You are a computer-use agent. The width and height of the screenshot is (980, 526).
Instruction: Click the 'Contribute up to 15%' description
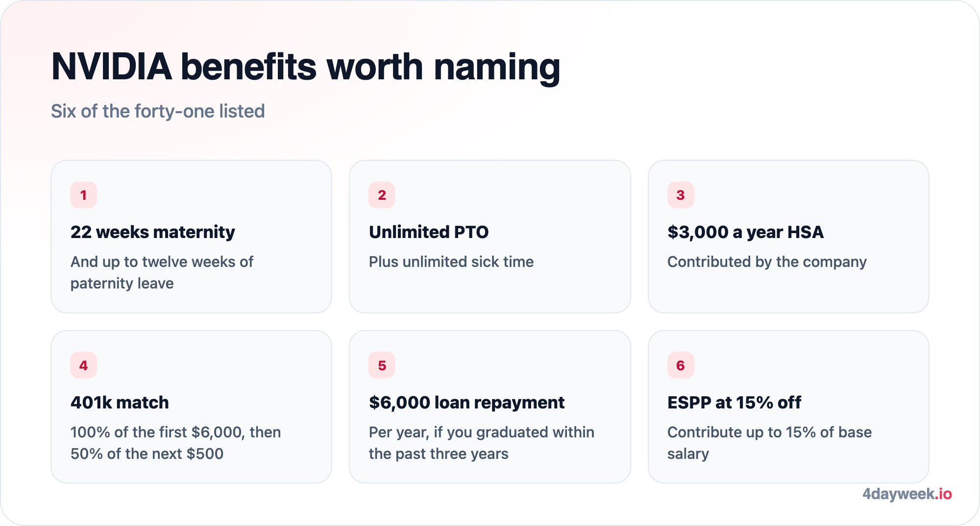coord(769,443)
